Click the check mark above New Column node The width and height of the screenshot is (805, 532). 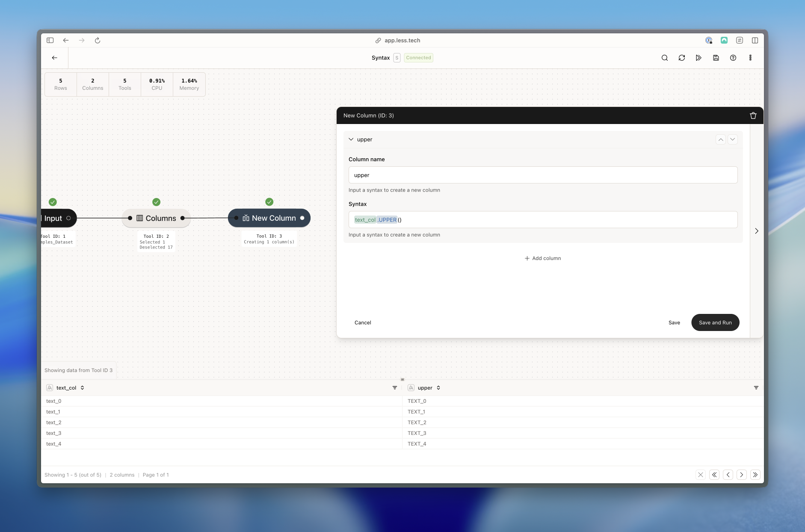pos(269,202)
